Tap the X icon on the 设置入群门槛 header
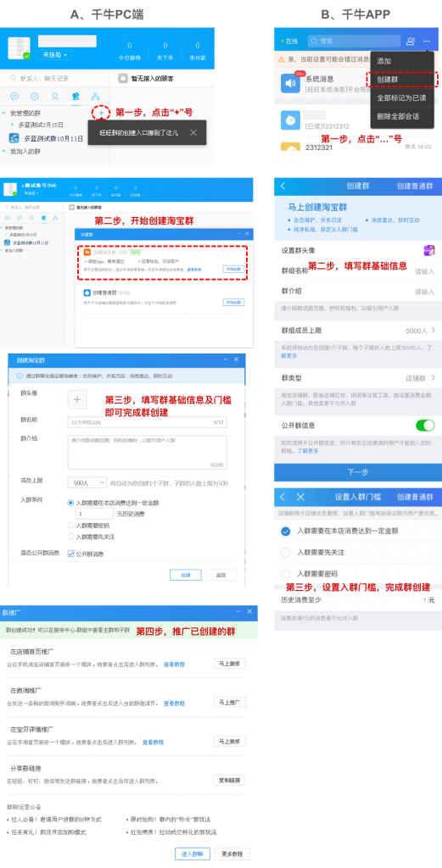The width and height of the screenshot is (442, 868). pyautogui.click(x=301, y=497)
